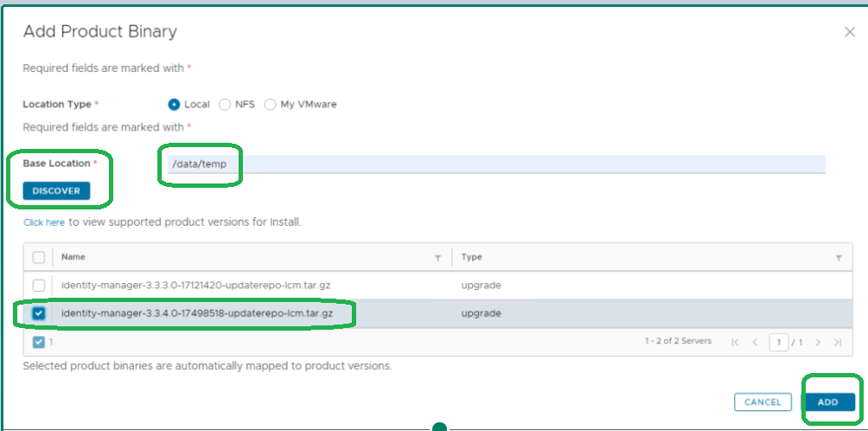Go to next page of results
This screenshot has width=868, height=431.
[818, 343]
